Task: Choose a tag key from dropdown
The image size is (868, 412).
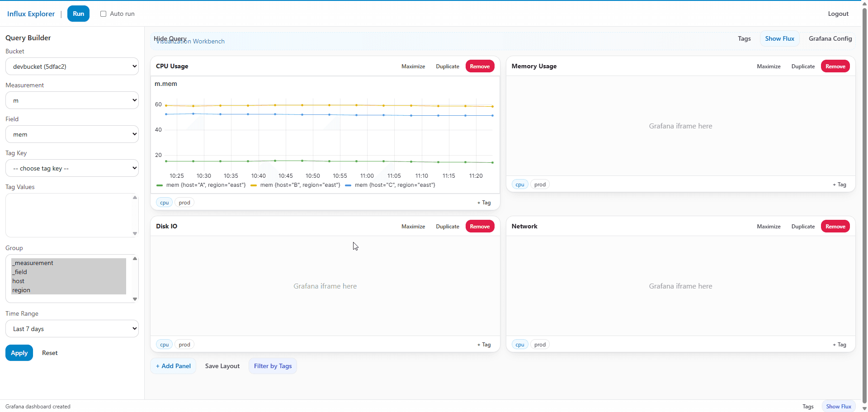Action: pyautogui.click(x=72, y=168)
